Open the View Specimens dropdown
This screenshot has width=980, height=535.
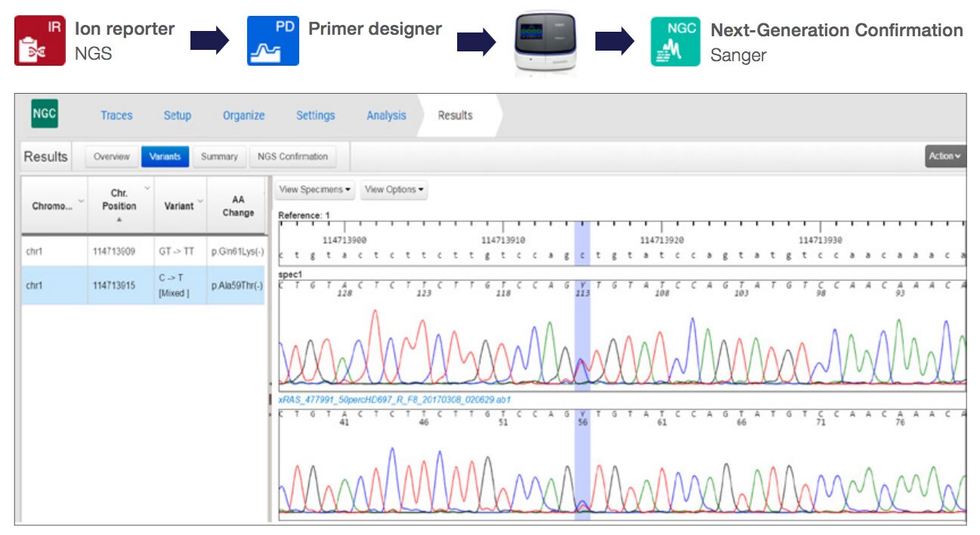315,190
